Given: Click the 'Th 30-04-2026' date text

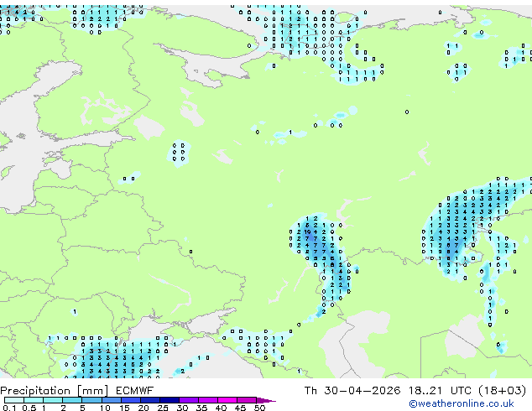Looking at the screenshot, I should tap(352, 391).
